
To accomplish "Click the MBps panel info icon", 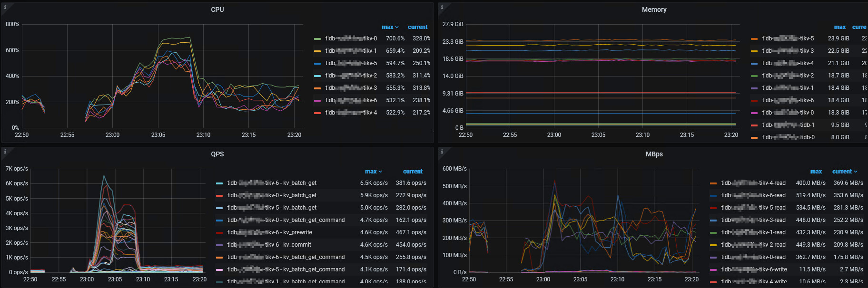I will [442, 152].
